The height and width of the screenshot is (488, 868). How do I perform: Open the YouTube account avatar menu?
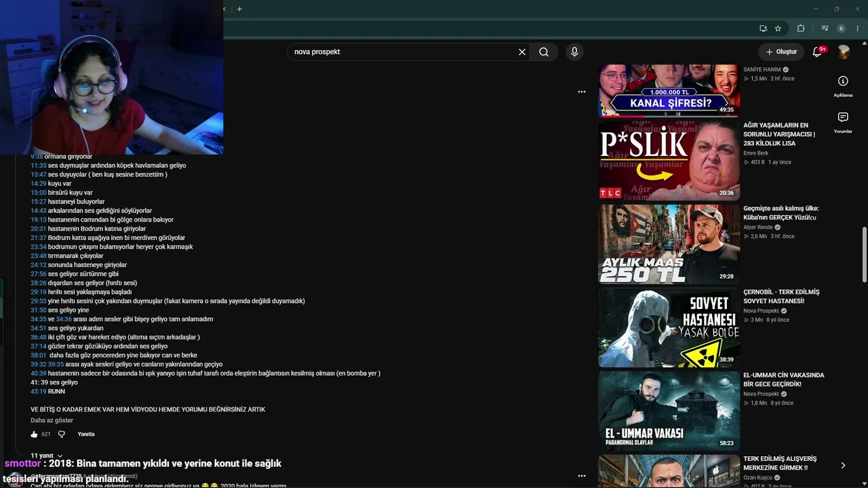coord(844,52)
